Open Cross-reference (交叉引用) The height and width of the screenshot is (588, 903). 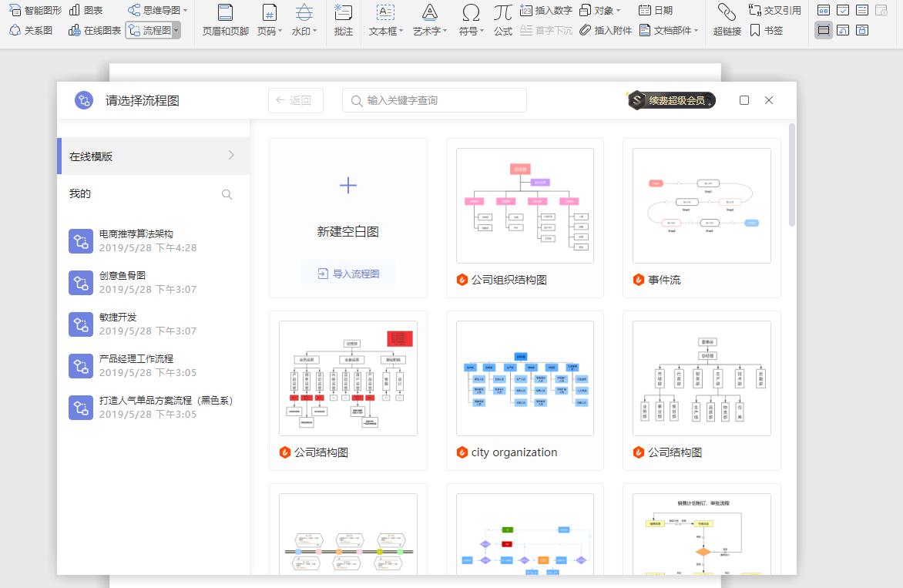774,10
